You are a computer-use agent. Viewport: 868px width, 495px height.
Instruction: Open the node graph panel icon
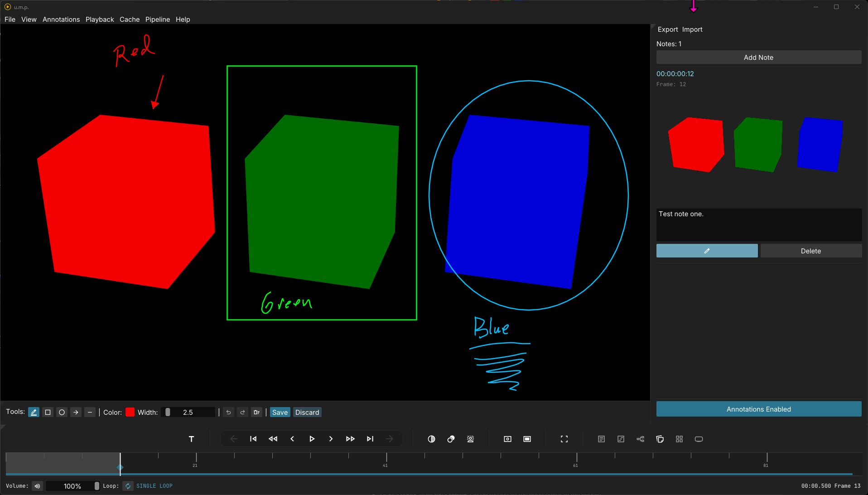(x=640, y=439)
